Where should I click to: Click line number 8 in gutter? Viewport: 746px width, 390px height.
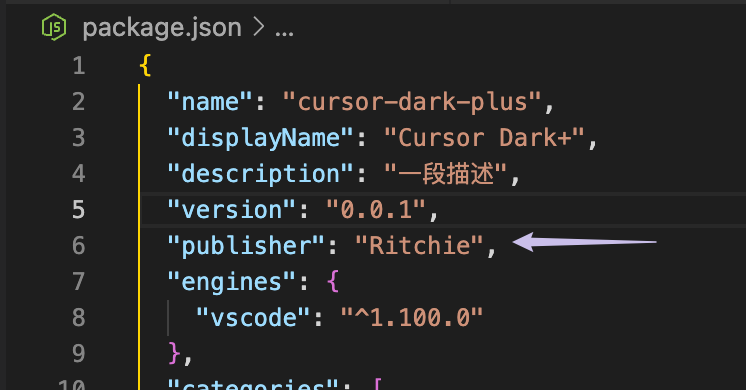click(x=79, y=317)
